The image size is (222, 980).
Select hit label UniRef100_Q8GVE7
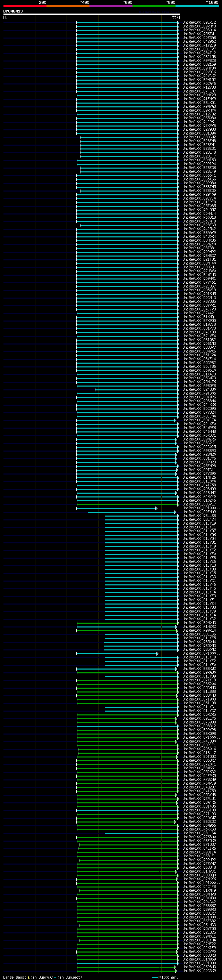199,504
